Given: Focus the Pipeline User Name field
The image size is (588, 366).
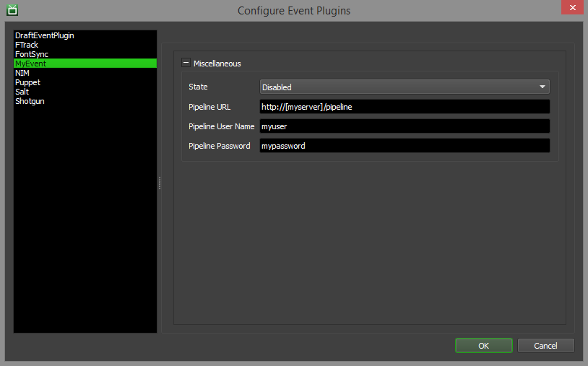Looking at the screenshot, I should pyautogui.click(x=405, y=126).
